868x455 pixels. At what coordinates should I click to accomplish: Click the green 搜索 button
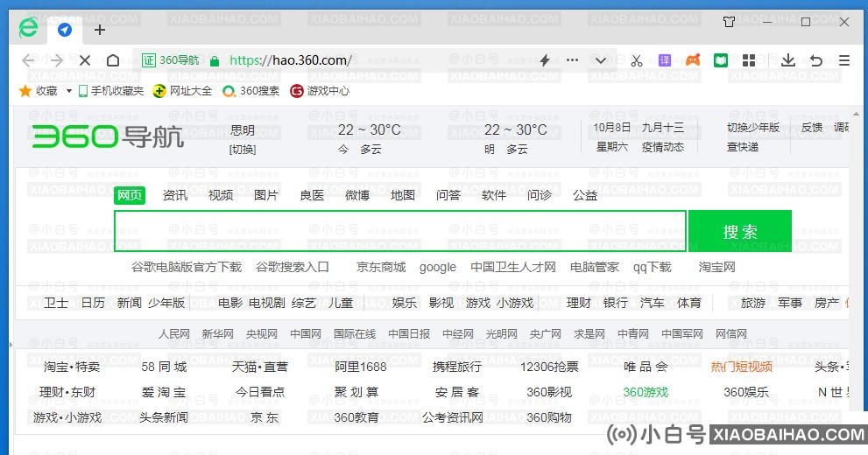pos(739,231)
